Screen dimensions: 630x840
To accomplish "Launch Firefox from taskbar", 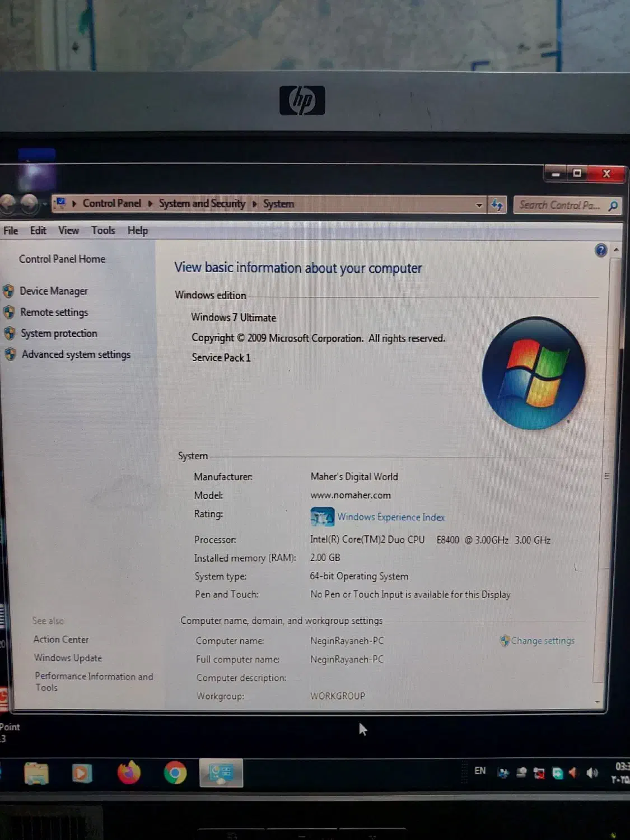I will (x=129, y=773).
